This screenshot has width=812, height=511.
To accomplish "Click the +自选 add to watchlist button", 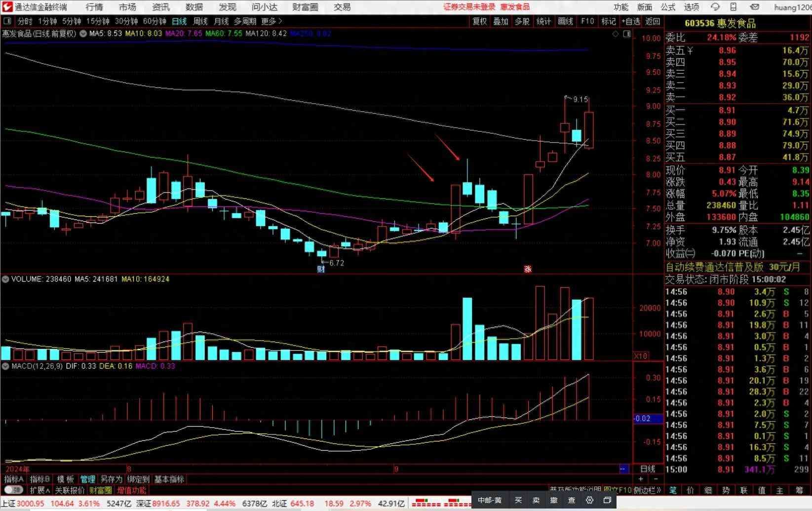I will click(630, 21).
